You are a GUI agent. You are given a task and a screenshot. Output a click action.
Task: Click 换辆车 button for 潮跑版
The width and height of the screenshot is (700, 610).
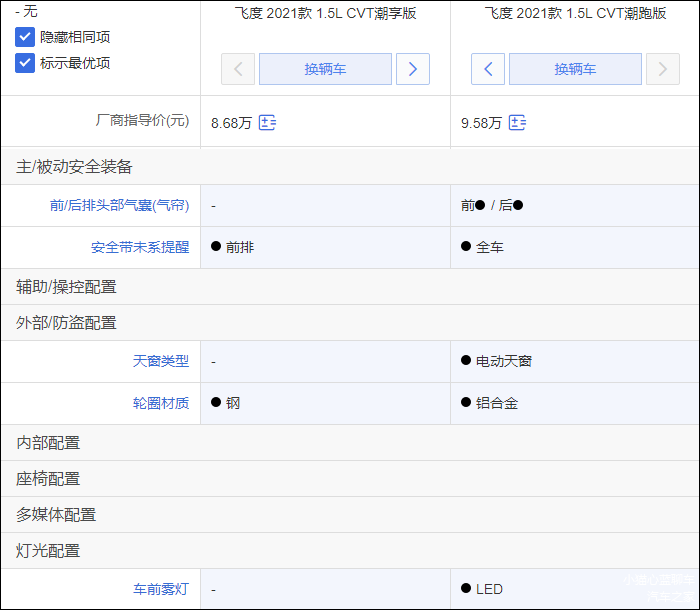[575, 69]
